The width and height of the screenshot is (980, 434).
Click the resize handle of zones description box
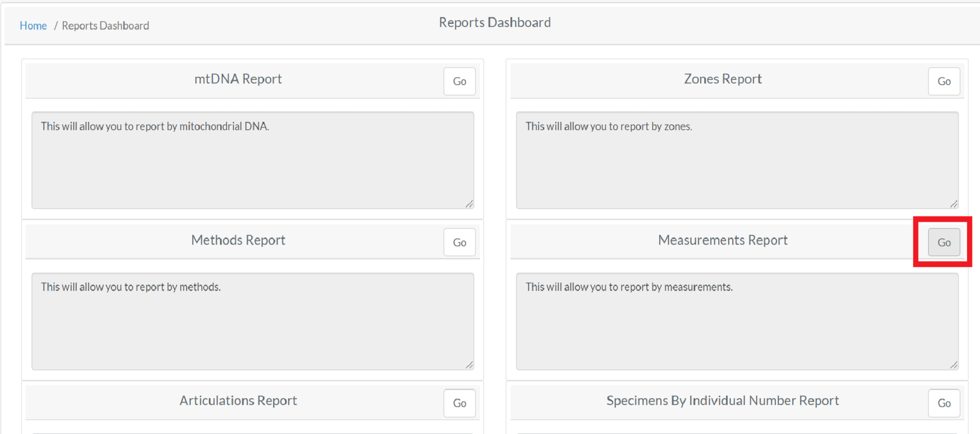click(x=954, y=204)
